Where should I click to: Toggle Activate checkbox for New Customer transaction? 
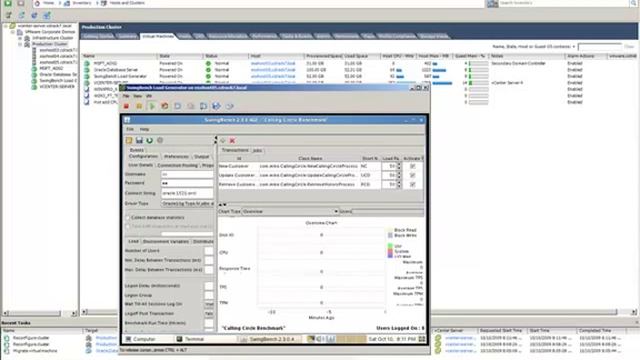click(x=413, y=167)
